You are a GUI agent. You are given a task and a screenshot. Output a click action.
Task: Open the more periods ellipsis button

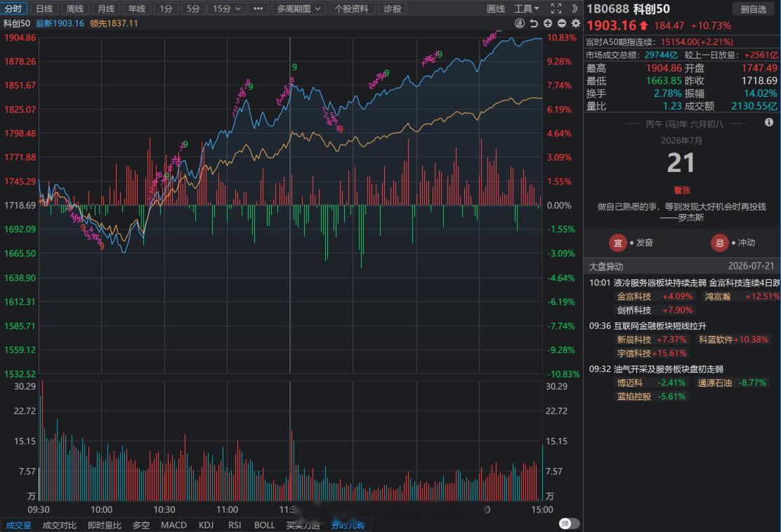coord(258,8)
